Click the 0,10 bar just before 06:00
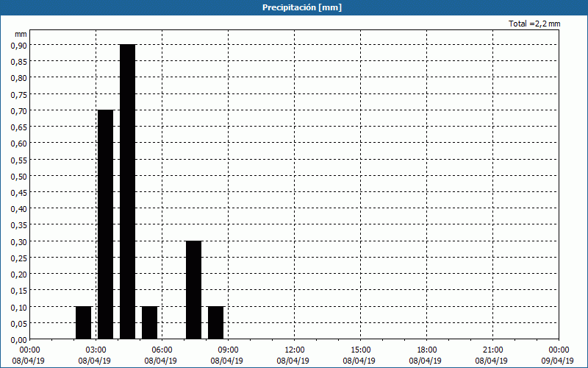The height and width of the screenshot is (368, 588). point(150,323)
